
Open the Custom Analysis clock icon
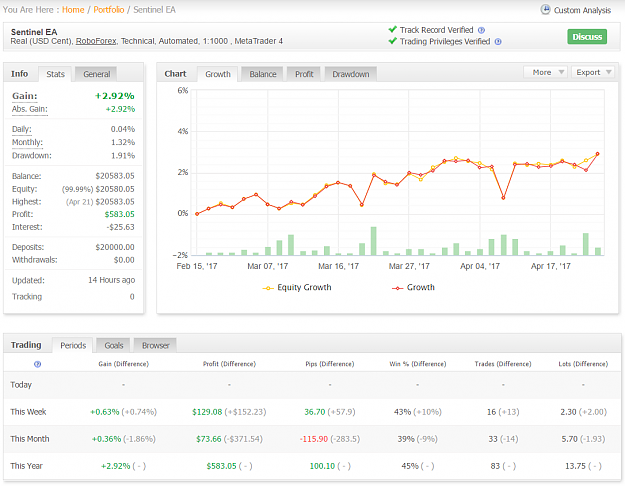(x=545, y=9)
